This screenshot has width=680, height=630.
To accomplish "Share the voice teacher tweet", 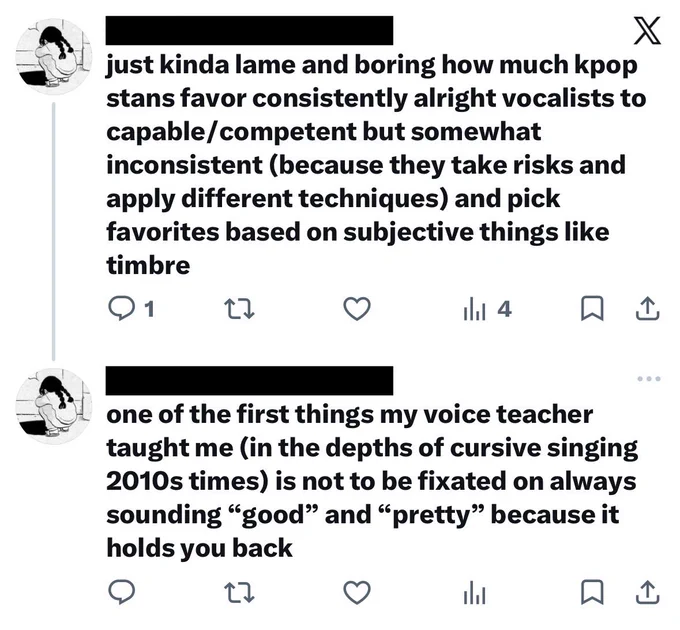I will pos(648,592).
